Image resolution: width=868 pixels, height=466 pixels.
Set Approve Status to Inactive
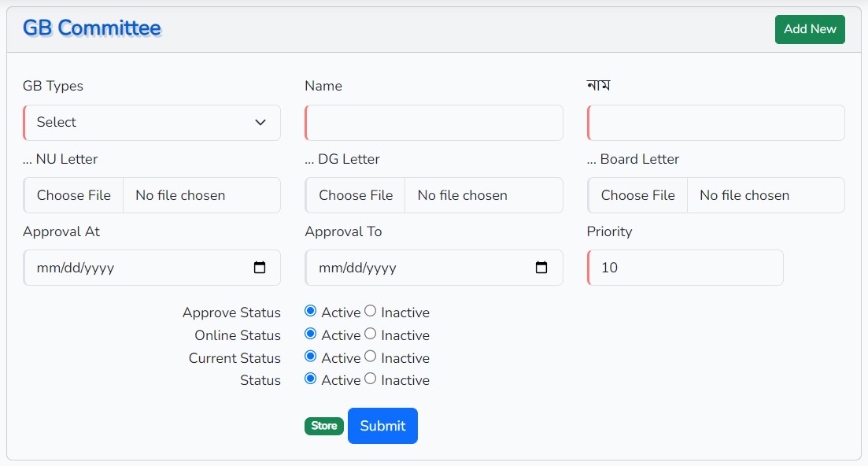pos(371,311)
